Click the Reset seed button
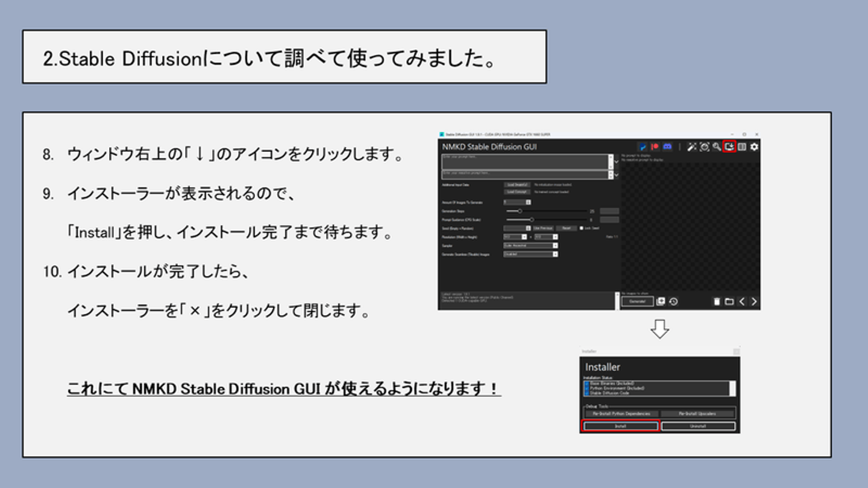Screen dimensions: 868x488 click(565, 228)
